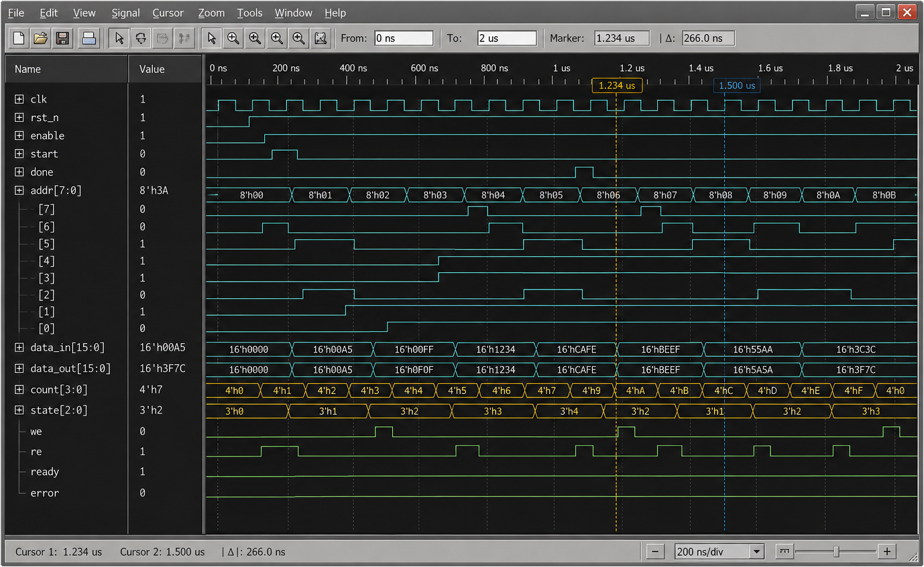Open the Signal menu
The image size is (924, 567).
pyautogui.click(x=125, y=13)
